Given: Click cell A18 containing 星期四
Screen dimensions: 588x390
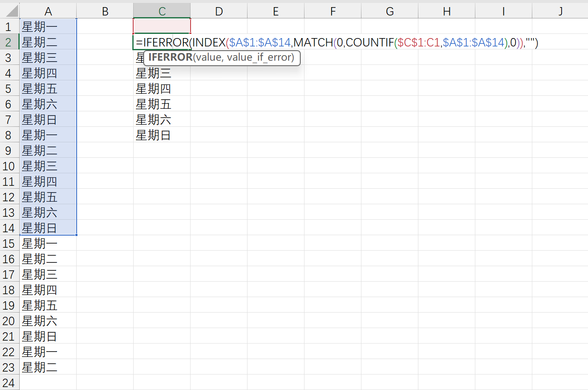Looking at the screenshot, I should [48, 290].
